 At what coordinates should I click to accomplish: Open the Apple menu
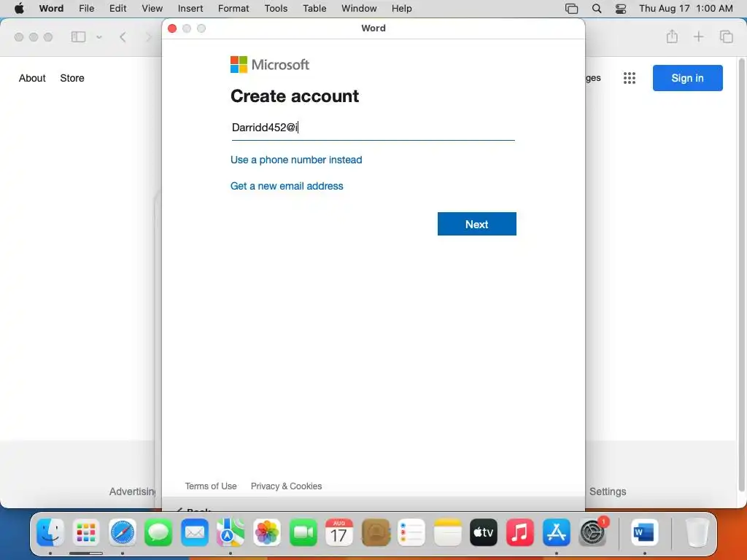[x=19, y=8]
